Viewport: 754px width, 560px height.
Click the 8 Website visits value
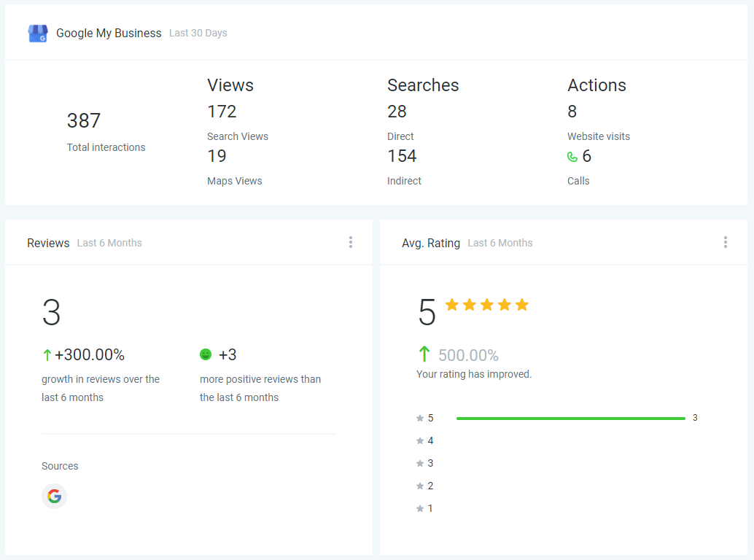[572, 112]
